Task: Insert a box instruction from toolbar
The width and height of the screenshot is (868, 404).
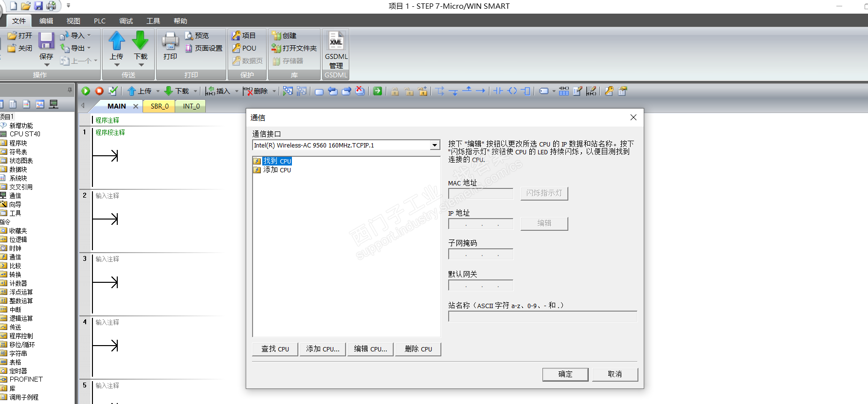Action: 525,91
